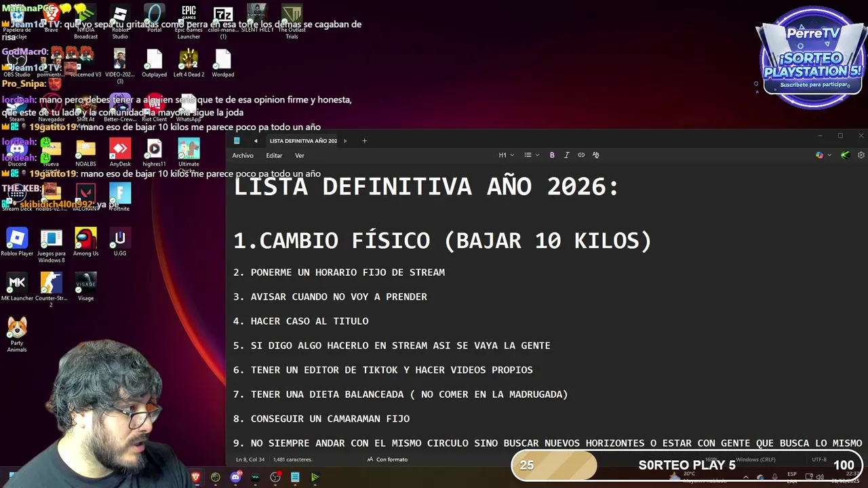
Task: Open the Ver menu in Notepad
Action: coord(300,155)
